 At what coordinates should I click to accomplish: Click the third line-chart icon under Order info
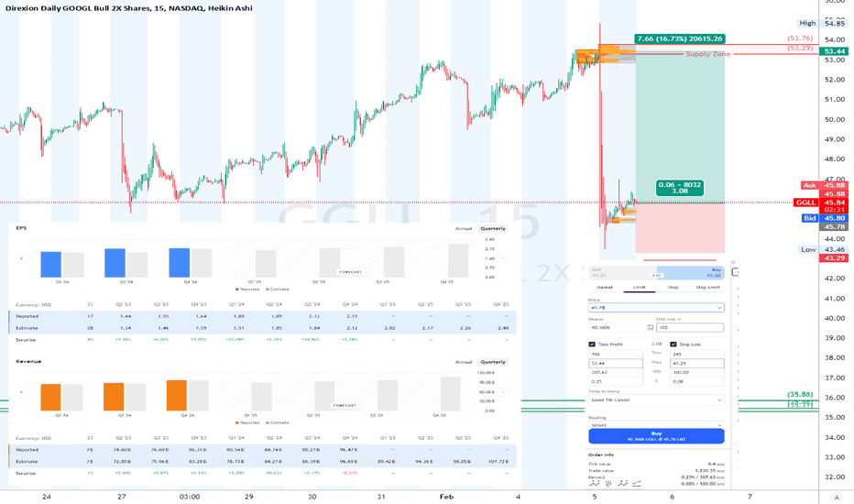coord(622,483)
